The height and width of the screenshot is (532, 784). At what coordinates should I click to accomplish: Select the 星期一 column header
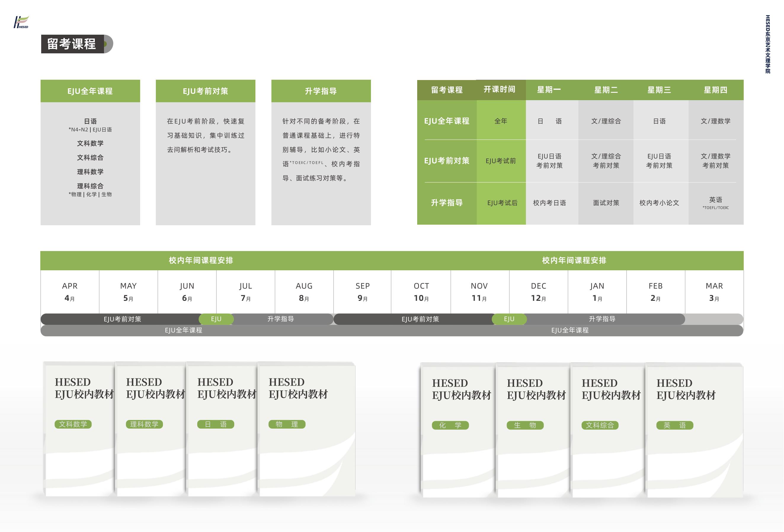coord(549,90)
